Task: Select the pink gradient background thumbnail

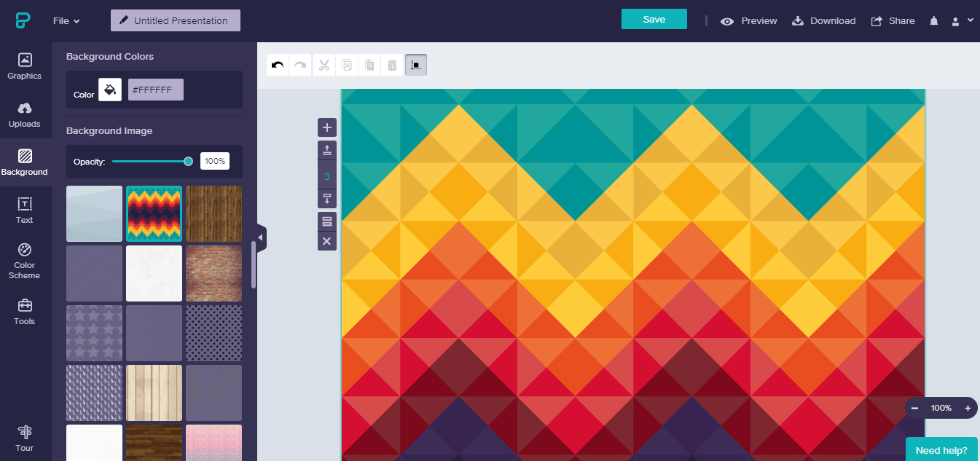Action: [214, 443]
